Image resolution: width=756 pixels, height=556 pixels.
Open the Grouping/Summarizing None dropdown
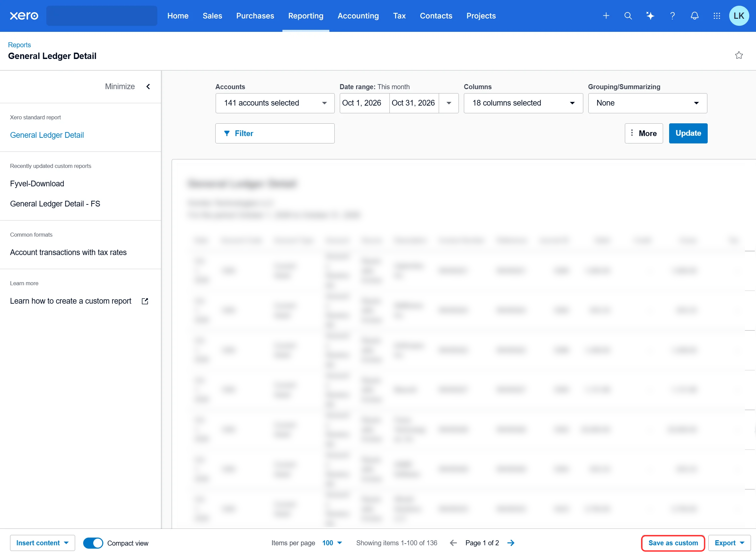coord(648,103)
